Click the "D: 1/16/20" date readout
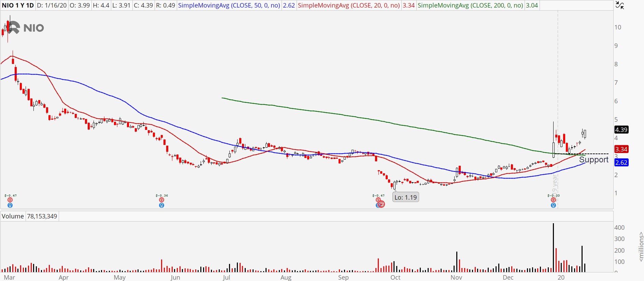Screen dimensions: 644x281 (x=52, y=5)
